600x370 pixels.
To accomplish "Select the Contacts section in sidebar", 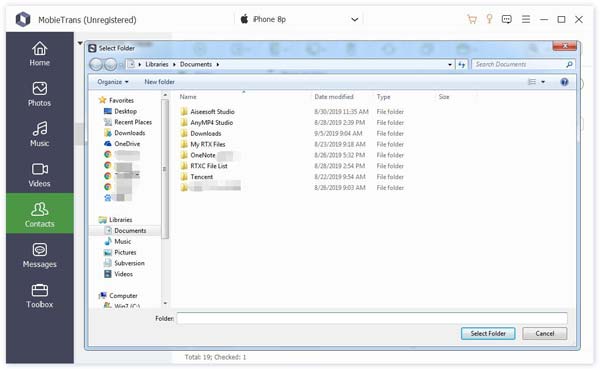I will (39, 214).
